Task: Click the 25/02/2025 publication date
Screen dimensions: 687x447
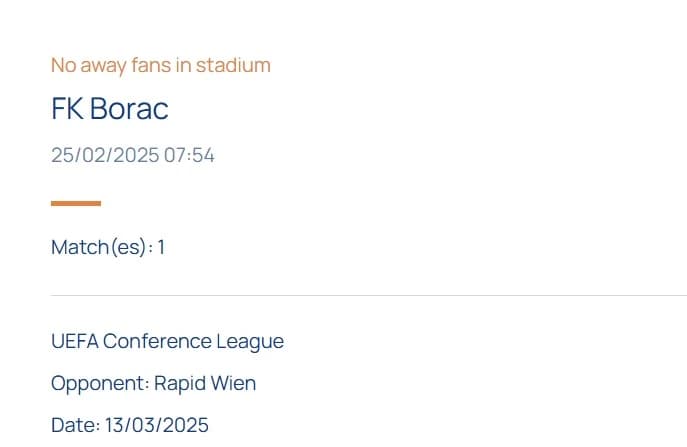Action: point(105,155)
